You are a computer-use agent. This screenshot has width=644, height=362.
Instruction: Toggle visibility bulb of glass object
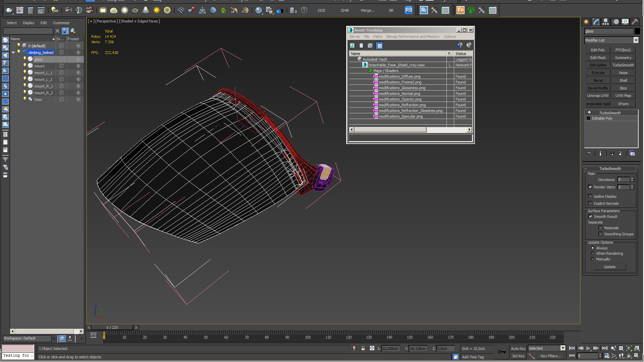pos(24,59)
